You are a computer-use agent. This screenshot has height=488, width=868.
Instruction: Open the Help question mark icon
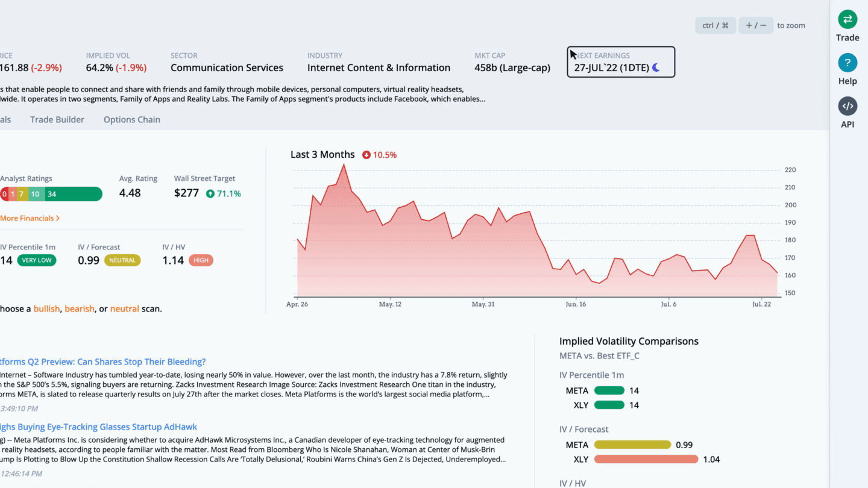pyautogui.click(x=848, y=63)
